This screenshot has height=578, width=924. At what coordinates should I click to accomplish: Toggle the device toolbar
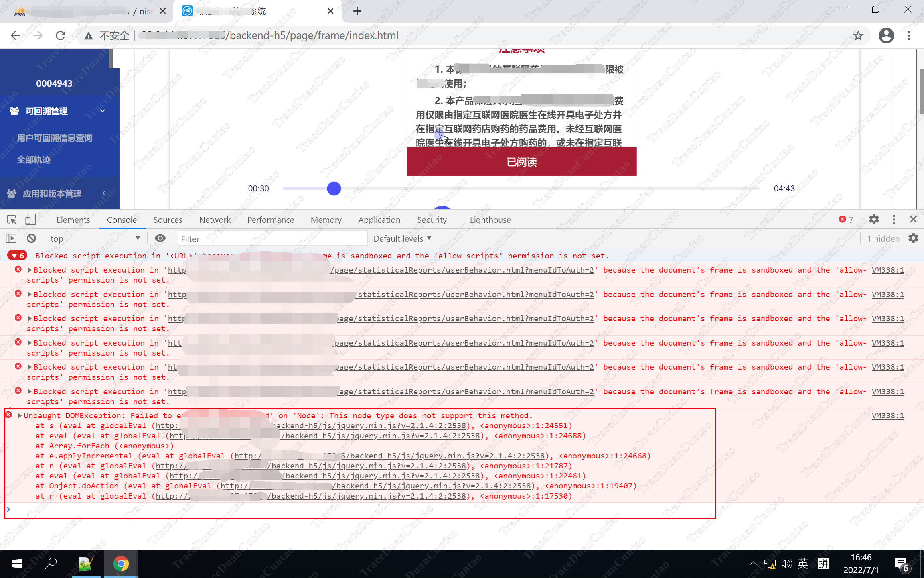tap(31, 219)
